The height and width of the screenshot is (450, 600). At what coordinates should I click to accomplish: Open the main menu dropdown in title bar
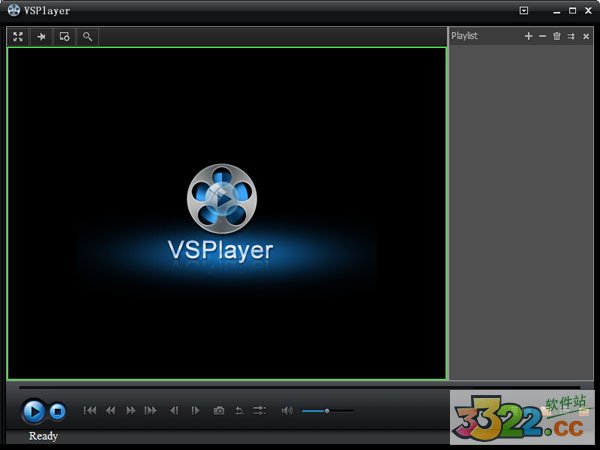[523, 11]
